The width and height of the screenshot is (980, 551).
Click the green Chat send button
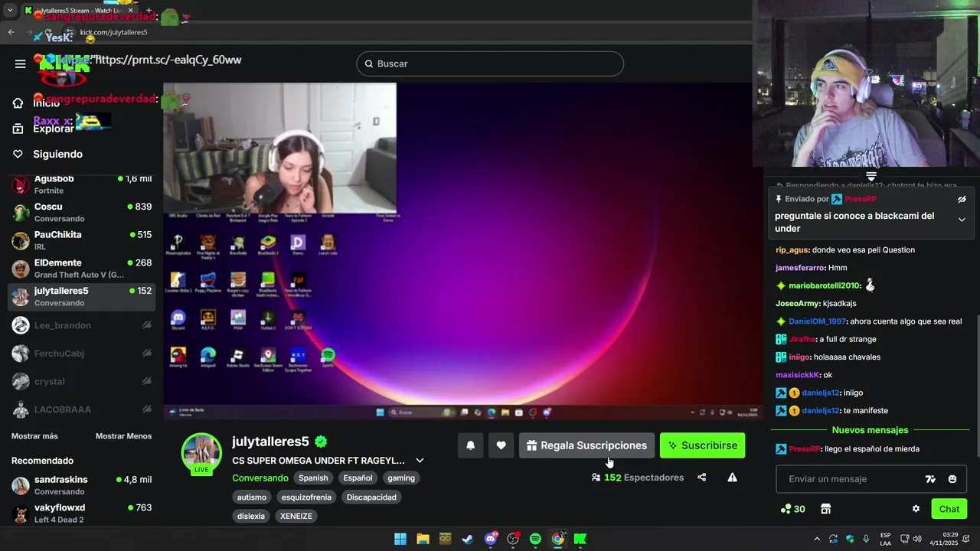(949, 509)
